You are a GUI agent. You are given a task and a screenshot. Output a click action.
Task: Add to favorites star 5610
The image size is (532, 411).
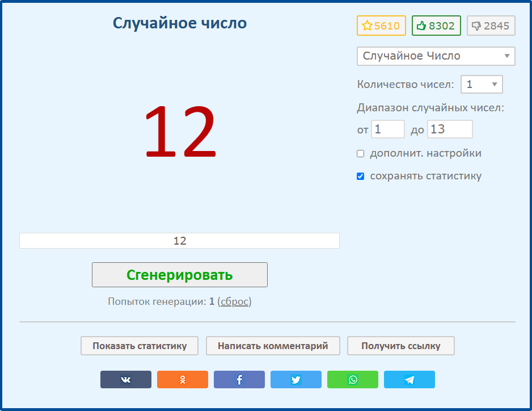381,26
